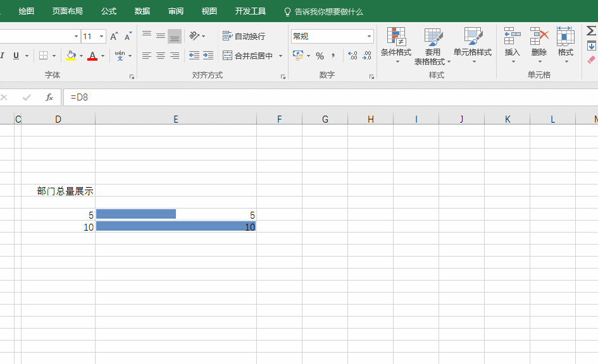Viewport: 598px width, 364px height.
Task: Switch to the 数据 ribbon tab
Action: click(x=142, y=11)
